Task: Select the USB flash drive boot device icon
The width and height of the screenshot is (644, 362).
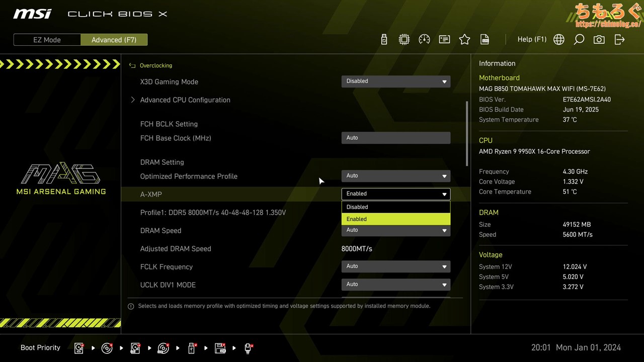Action: click(x=192, y=348)
